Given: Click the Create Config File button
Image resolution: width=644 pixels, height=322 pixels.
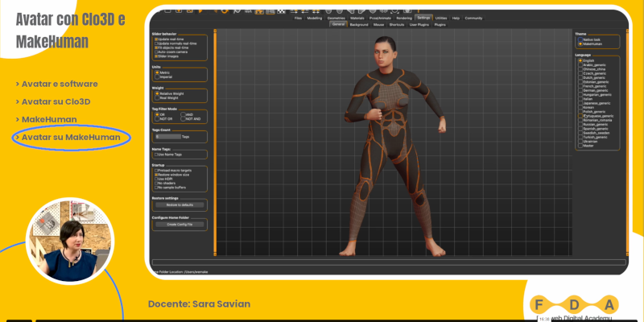Looking at the screenshot, I should pyautogui.click(x=180, y=225).
